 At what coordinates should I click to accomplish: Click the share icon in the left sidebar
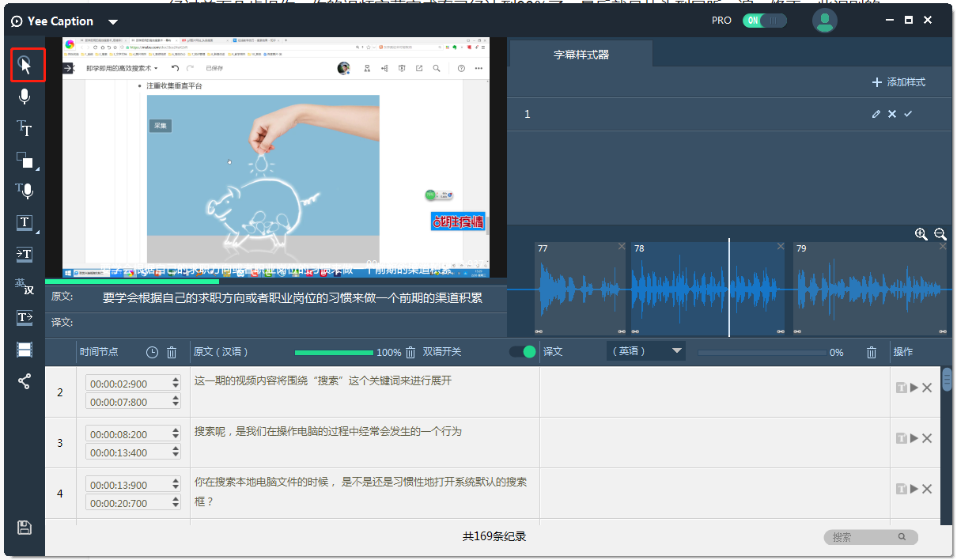coord(25,380)
